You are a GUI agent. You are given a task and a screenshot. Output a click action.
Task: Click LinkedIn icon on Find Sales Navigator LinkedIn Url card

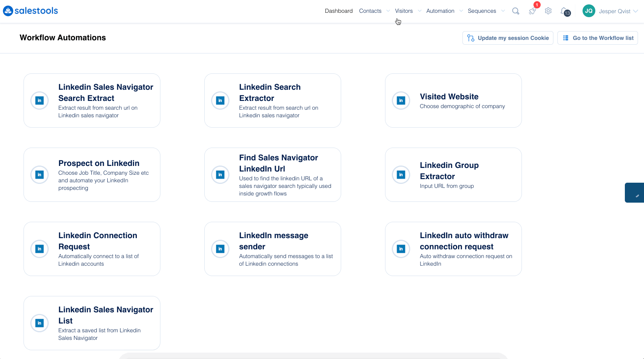click(220, 175)
